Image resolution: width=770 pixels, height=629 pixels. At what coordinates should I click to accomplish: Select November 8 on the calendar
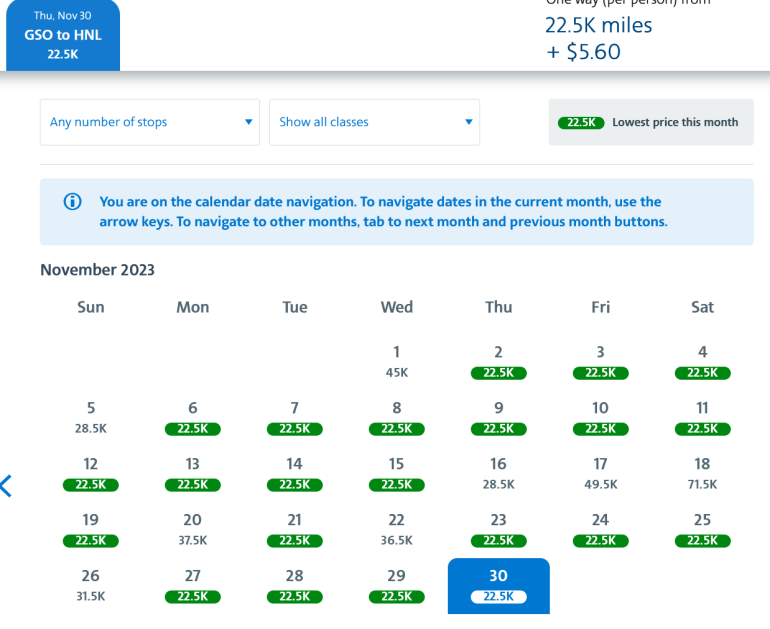[397, 417]
